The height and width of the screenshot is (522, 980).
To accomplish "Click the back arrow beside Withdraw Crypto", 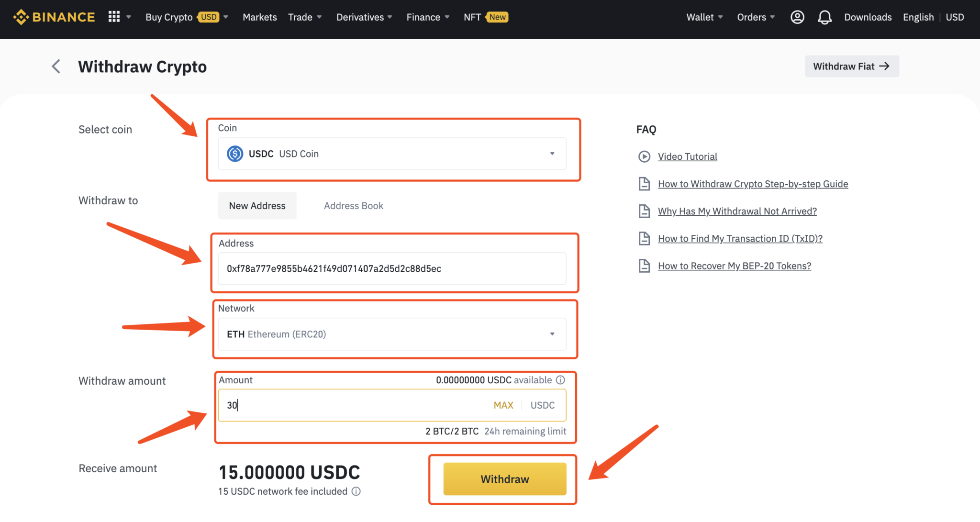I will point(56,66).
